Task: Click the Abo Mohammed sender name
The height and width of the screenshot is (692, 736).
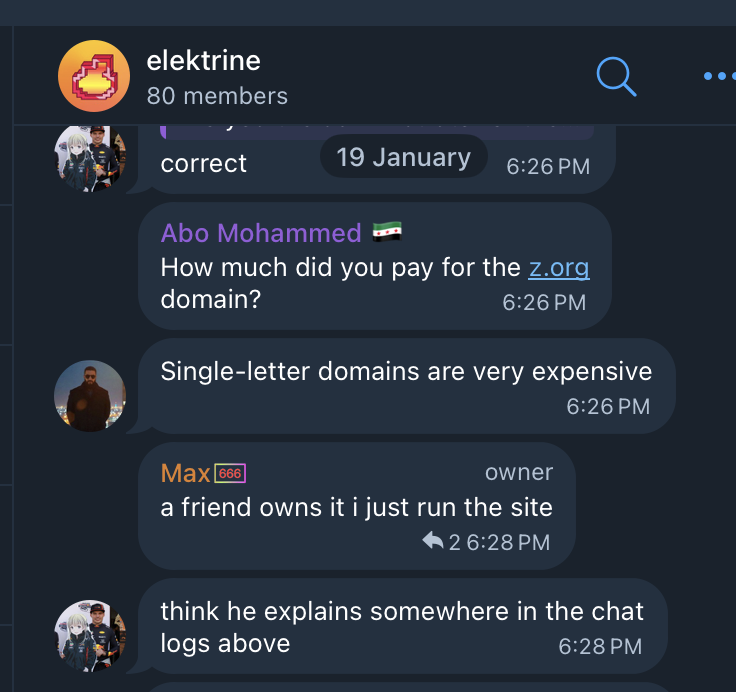Action: pos(261,233)
